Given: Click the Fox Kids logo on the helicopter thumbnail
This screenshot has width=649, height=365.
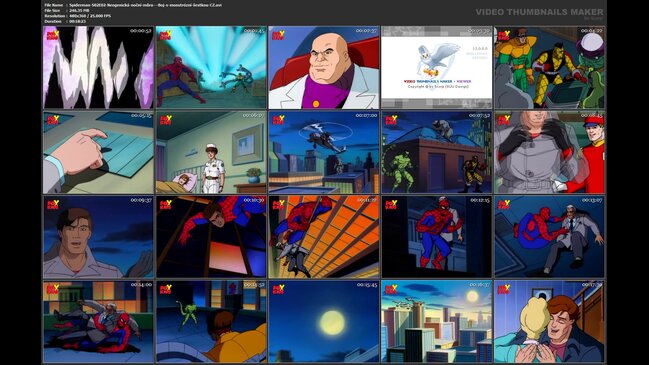Looking at the screenshot, I should tap(278, 120).
